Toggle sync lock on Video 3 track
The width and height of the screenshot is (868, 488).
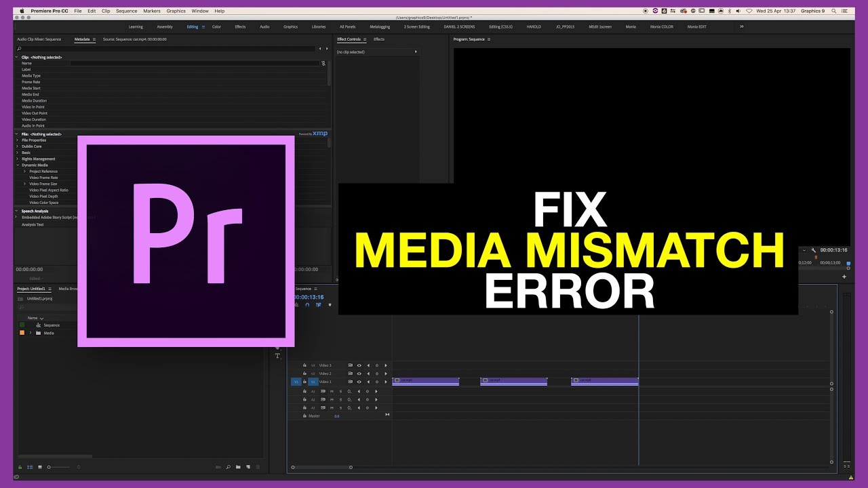(x=351, y=365)
